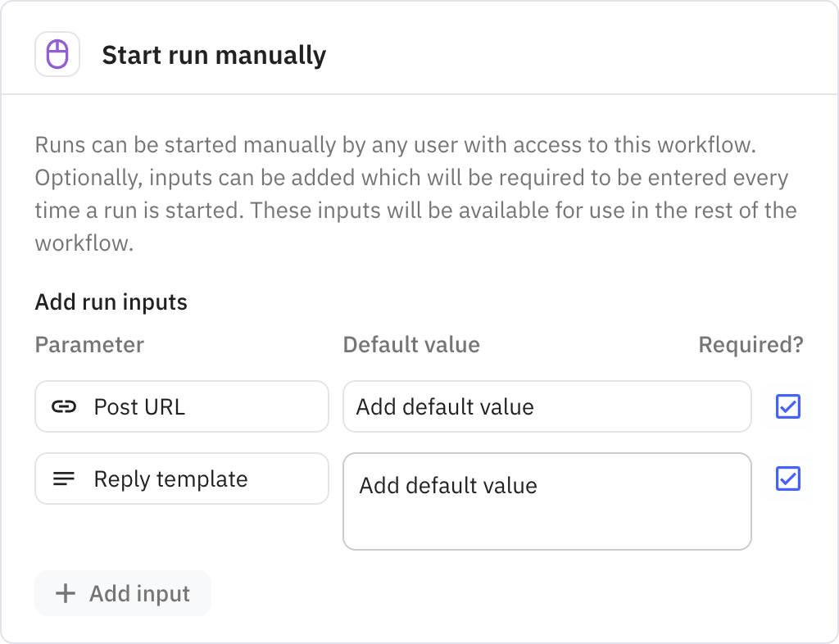
Task: Click the run description paragraph text
Action: coord(410,194)
